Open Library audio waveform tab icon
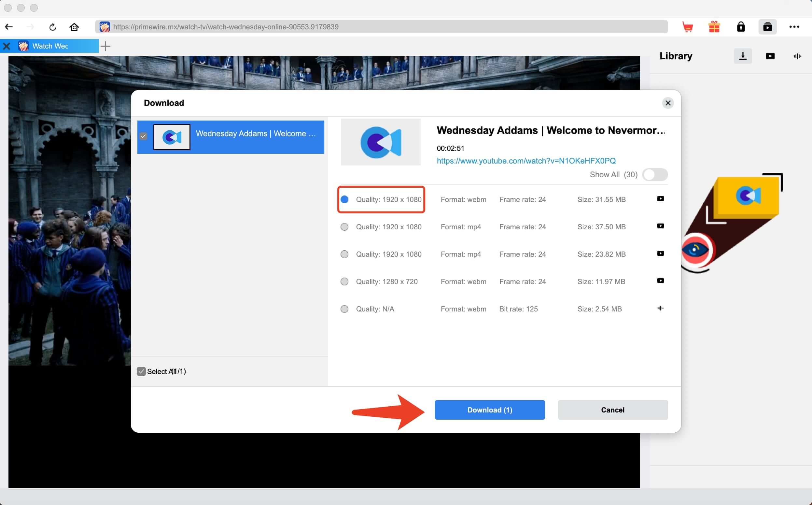Image resolution: width=812 pixels, height=505 pixels. point(797,56)
